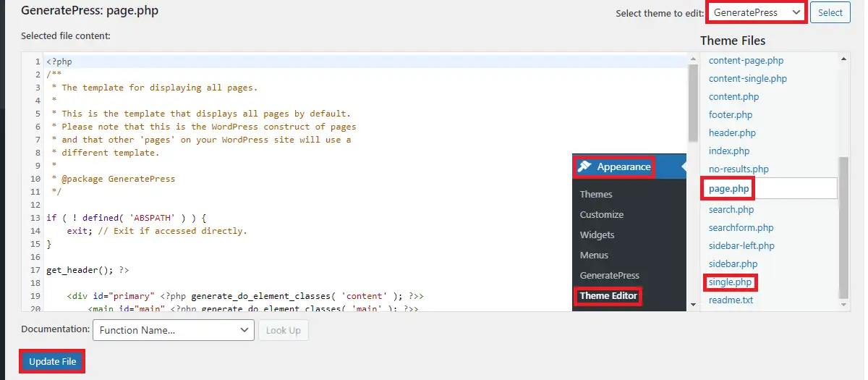Click the Appearance paintbrush icon
This screenshot has width=868, height=380.
coord(584,166)
